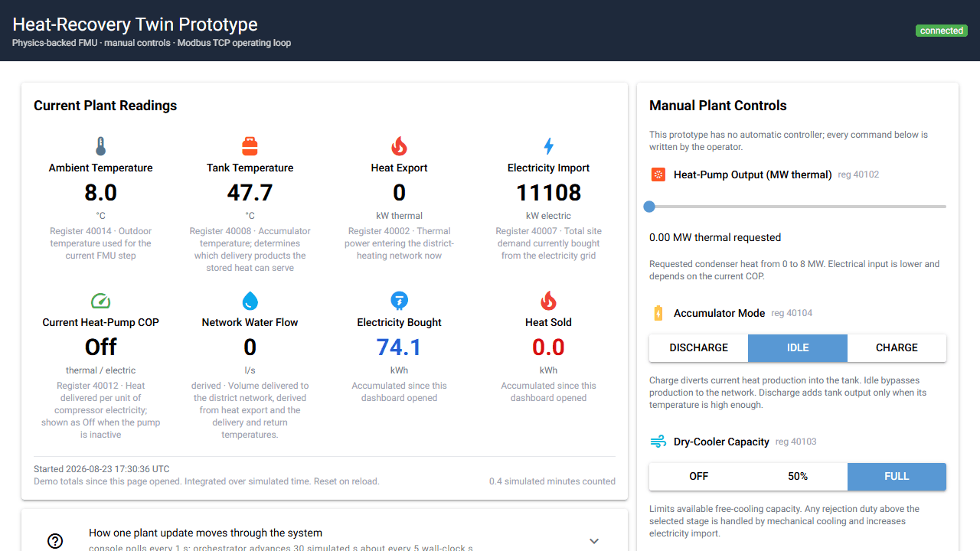Click the Current Plant Readings heading
This screenshot has width=980, height=551.
point(105,106)
